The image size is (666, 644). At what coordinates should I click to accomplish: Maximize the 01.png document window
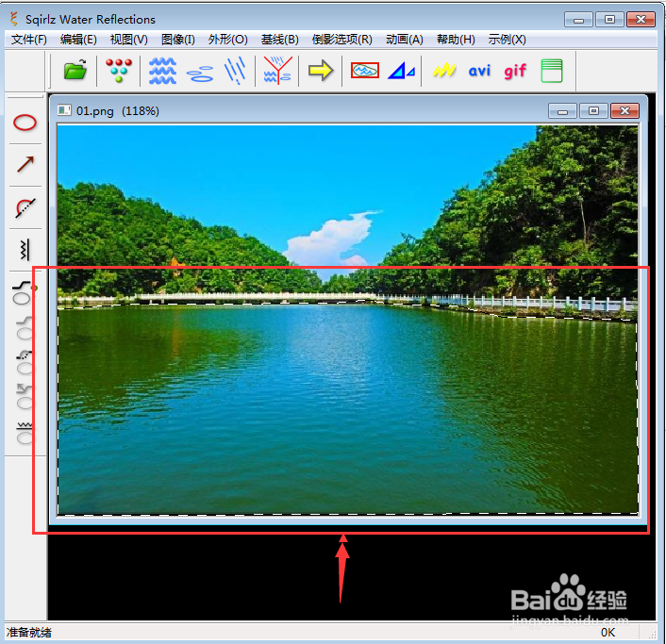tap(593, 111)
